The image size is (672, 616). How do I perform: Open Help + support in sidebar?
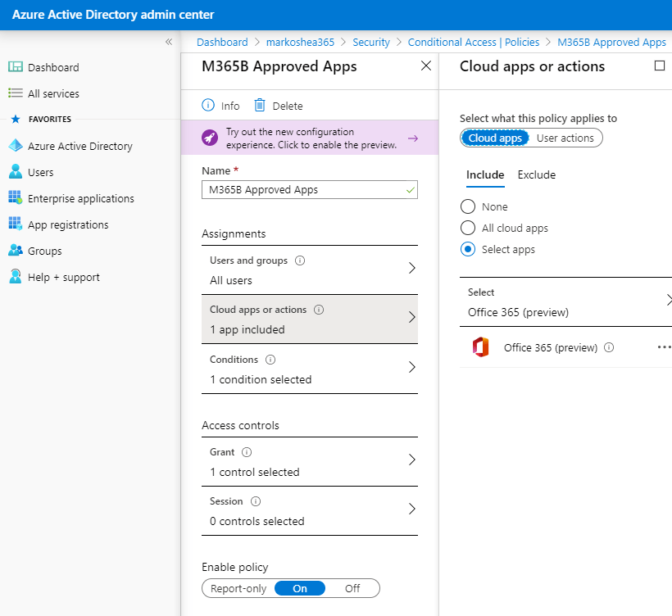[x=63, y=277]
